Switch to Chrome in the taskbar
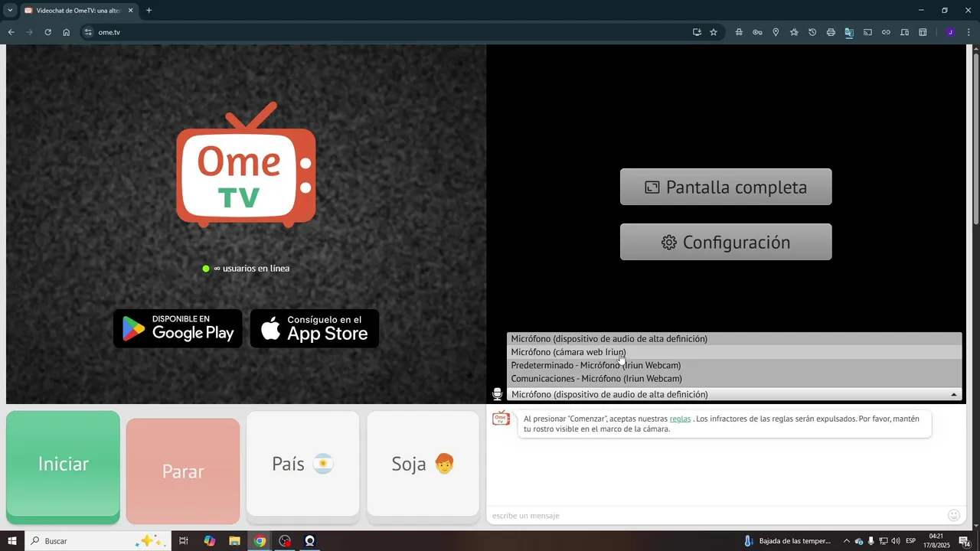The height and width of the screenshot is (551, 980). coord(260,541)
